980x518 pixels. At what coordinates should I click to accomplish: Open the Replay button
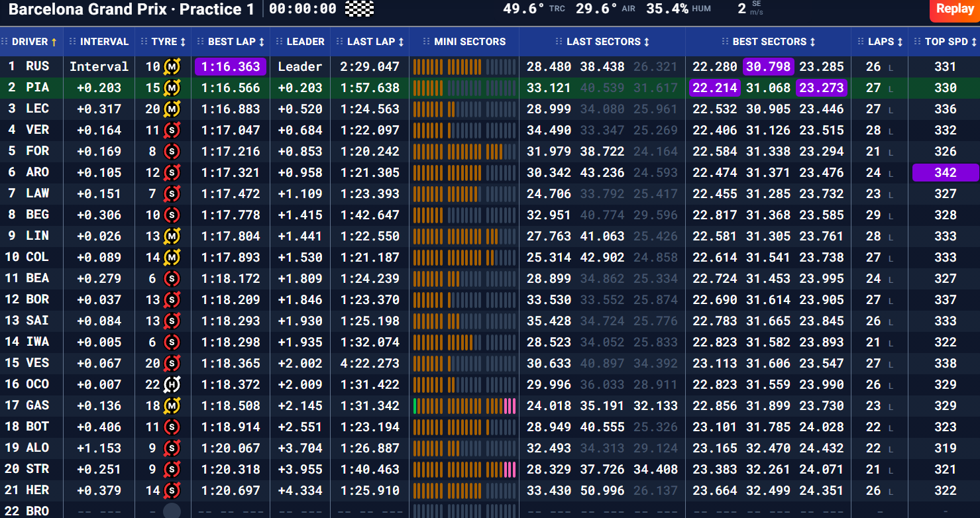click(955, 9)
